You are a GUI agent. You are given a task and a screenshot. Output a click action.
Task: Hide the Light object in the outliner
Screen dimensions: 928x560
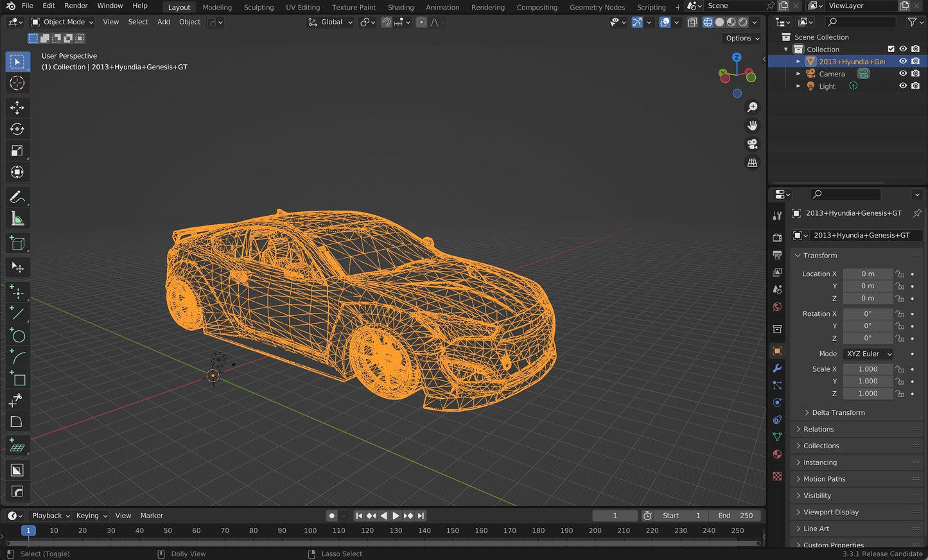pyautogui.click(x=903, y=85)
